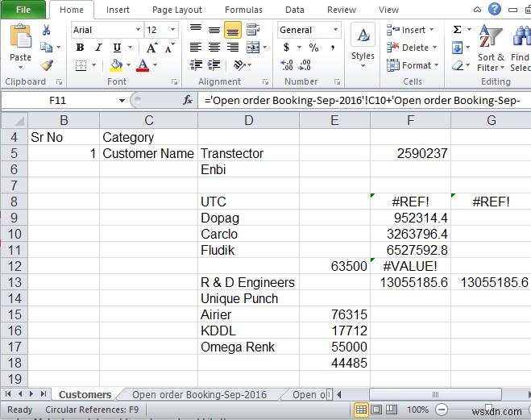Select cell with Fludik
The width and height of the screenshot is (531, 420).
pyautogui.click(x=248, y=250)
